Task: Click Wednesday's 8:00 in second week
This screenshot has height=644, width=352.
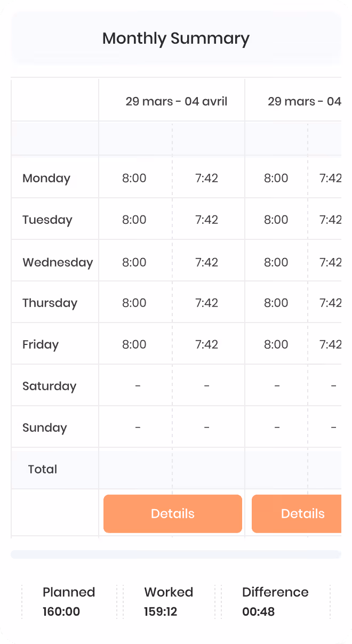Action: point(276,262)
